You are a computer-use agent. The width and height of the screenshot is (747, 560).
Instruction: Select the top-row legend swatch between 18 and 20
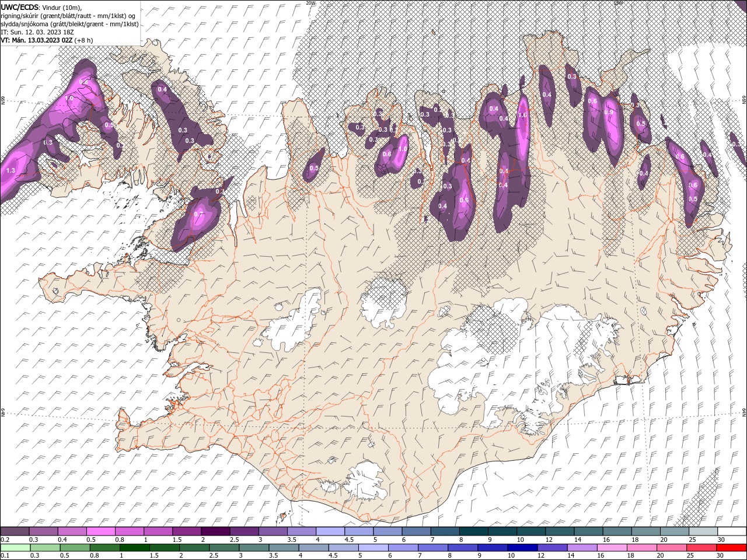pyautogui.click(x=645, y=531)
